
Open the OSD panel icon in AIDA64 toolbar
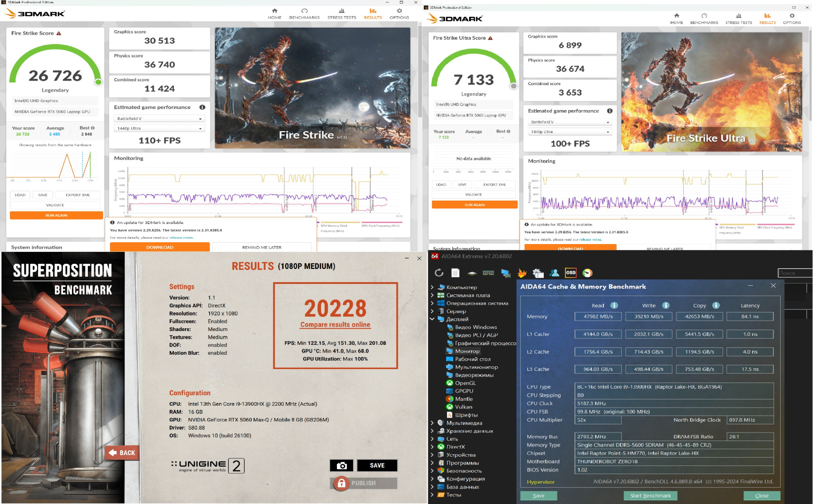[570, 273]
